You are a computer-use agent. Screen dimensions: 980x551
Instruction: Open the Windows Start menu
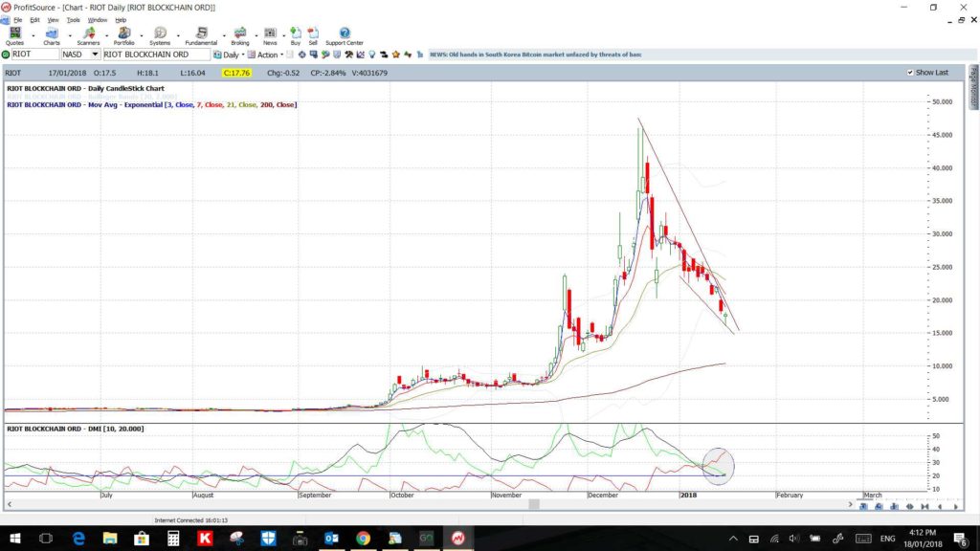point(14,538)
